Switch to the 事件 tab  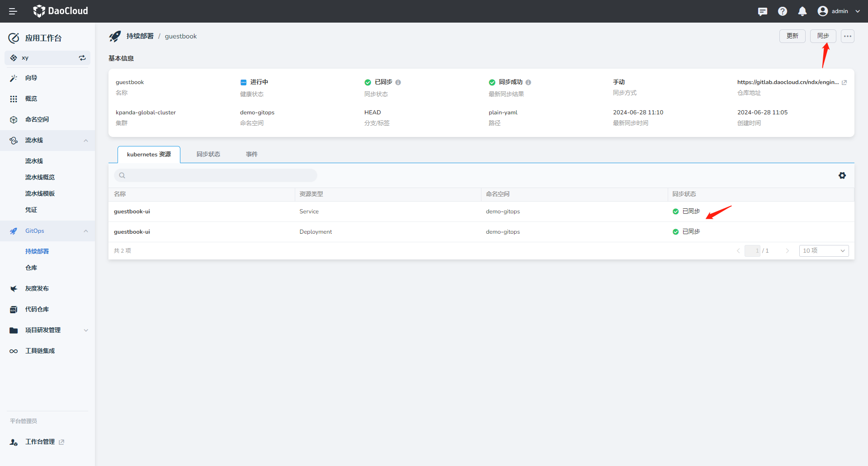pos(252,155)
